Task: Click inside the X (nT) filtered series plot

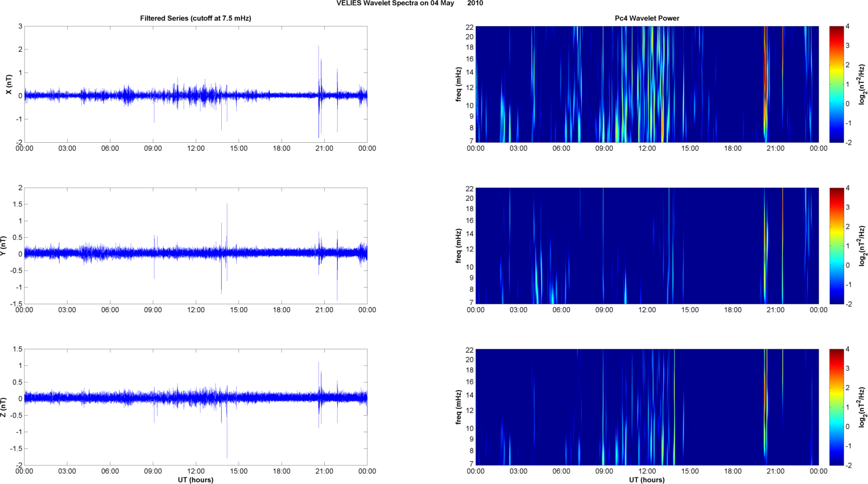Action: (196, 84)
